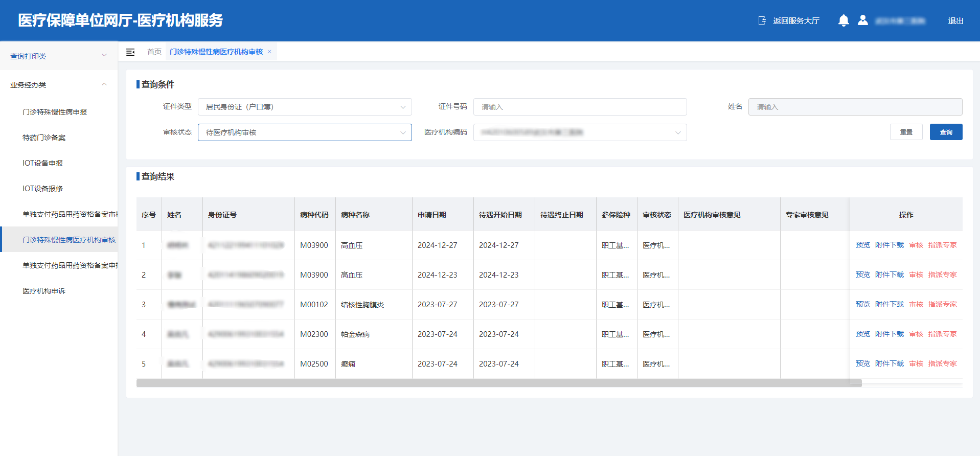Click 退出 to log out
980x456 pixels.
coord(955,21)
